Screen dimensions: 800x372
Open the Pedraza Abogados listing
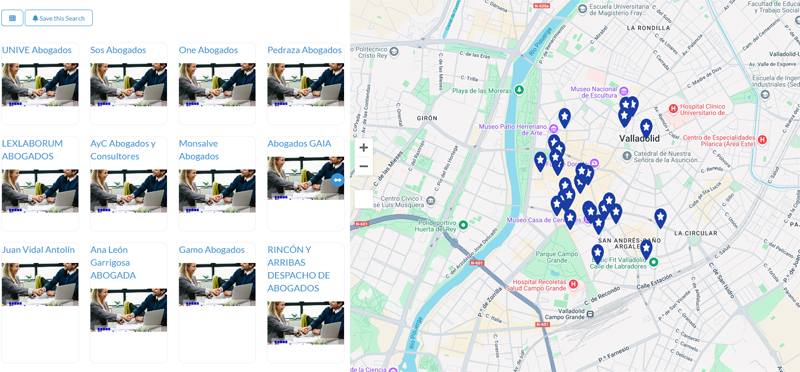(305, 50)
